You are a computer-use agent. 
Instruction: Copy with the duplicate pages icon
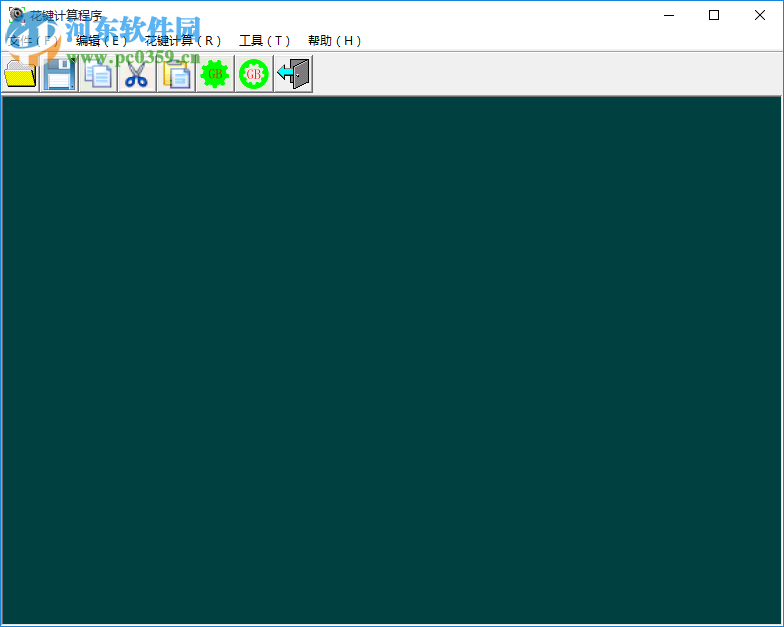pyautogui.click(x=98, y=74)
